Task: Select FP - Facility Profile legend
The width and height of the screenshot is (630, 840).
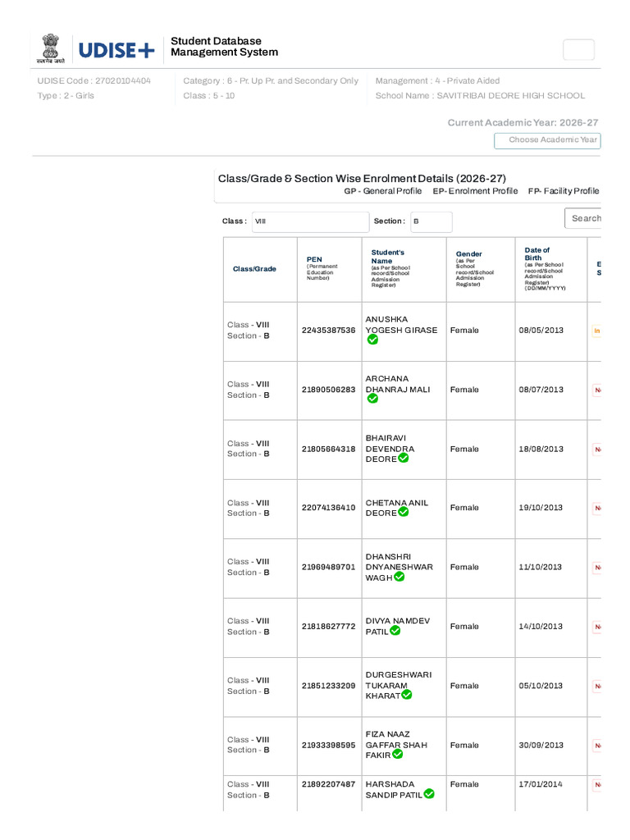Action: 564,191
